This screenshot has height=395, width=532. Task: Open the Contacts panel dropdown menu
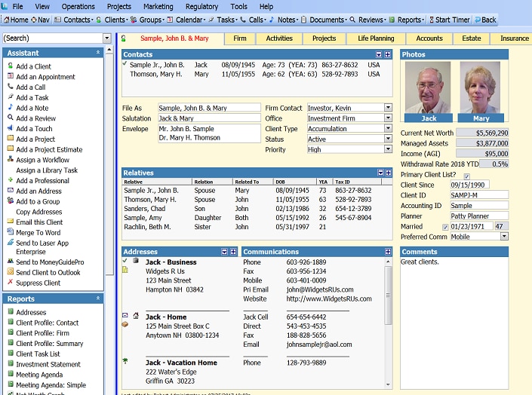coord(379,54)
